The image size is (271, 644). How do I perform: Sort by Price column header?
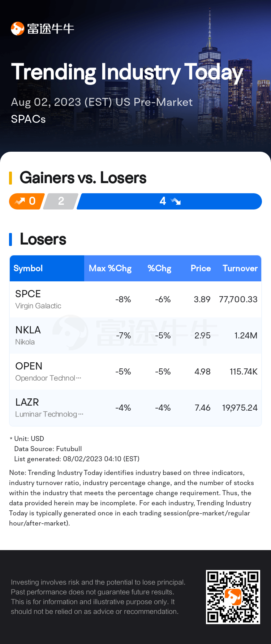(x=201, y=268)
